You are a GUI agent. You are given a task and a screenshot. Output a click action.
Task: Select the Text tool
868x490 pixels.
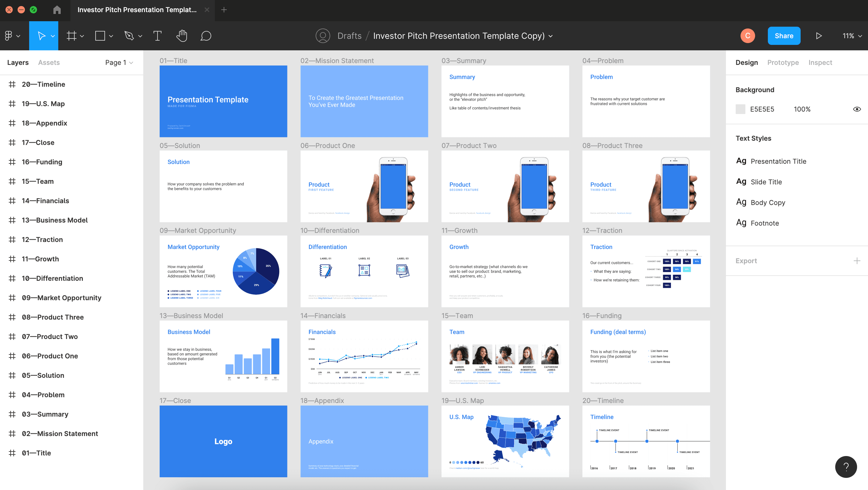[x=157, y=36]
